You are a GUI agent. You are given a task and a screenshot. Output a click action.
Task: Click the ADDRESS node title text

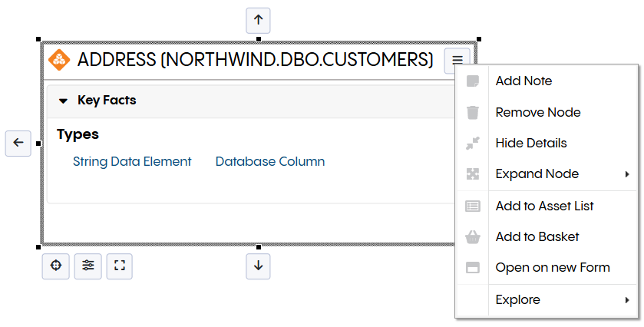255,60
